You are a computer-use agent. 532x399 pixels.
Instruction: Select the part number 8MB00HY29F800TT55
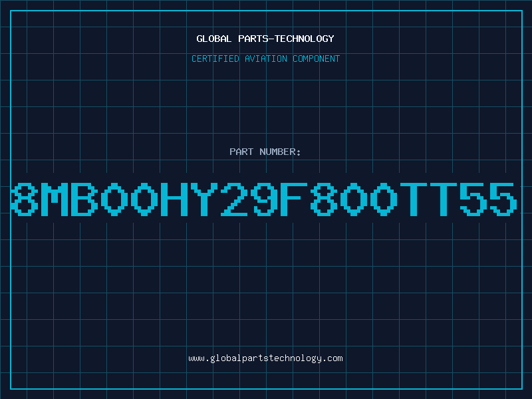pyautogui.click(x=264, y=199)
